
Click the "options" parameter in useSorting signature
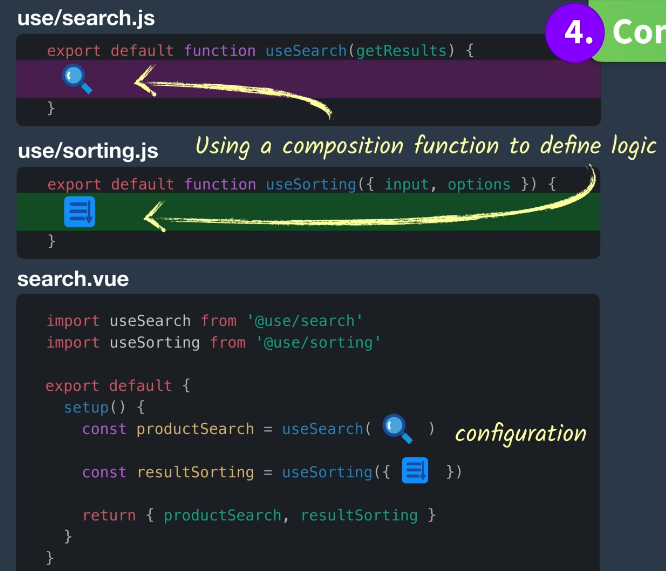click(x=478, y=184)
